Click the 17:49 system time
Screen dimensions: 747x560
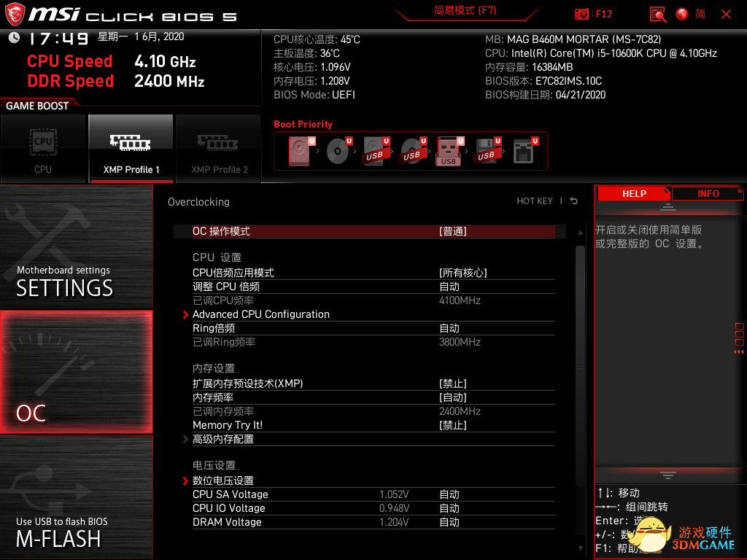(x=59, y=38)
